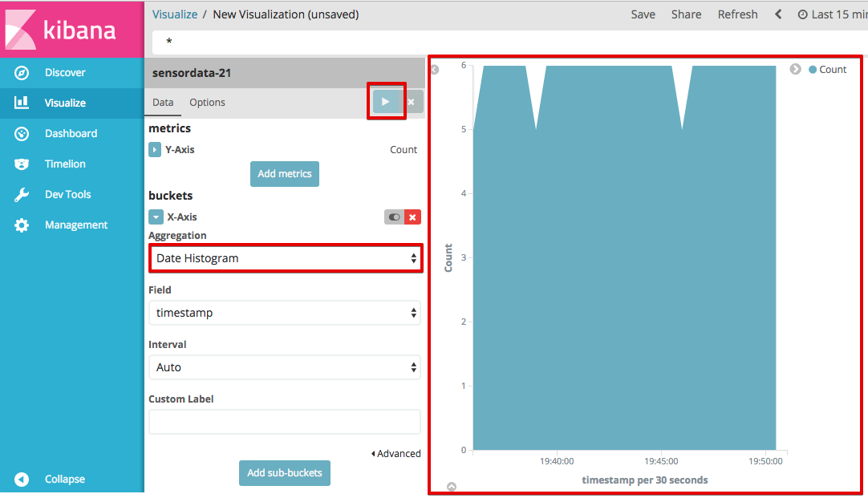Collapse the editor panel with left arrow

tap(435, 69)
